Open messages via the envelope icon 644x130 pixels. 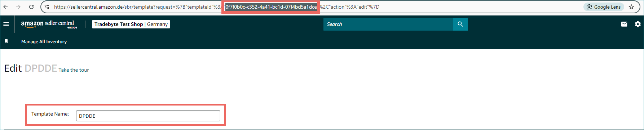click(624, 24)
